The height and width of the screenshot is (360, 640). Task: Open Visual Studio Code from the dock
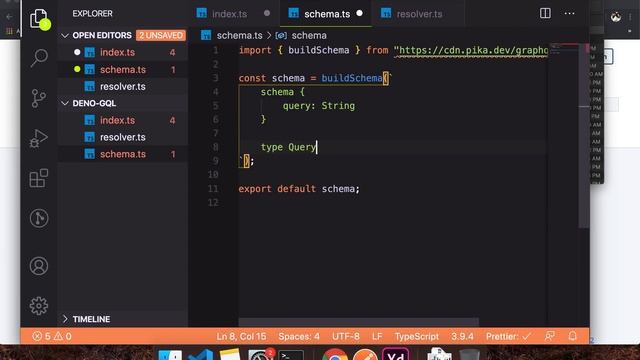[200, 355]
